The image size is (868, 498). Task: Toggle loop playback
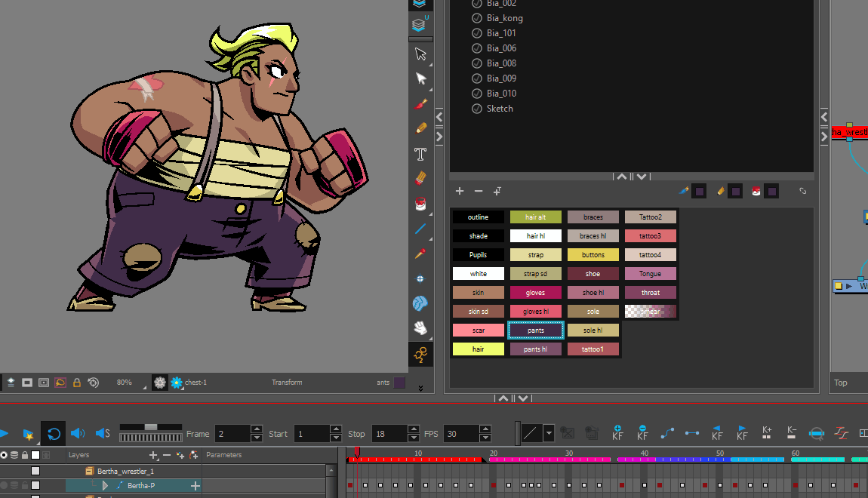[52, 433]
